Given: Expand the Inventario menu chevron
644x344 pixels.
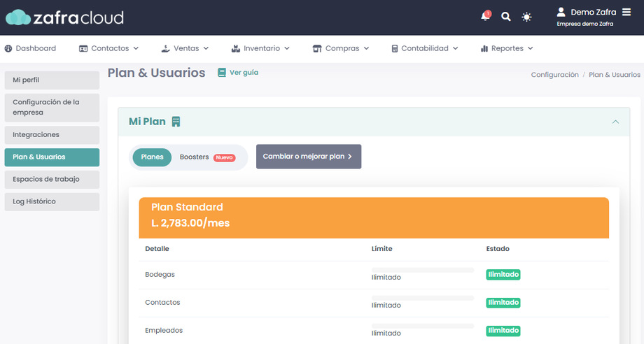Looking at the screenshot, I should pyautogui.click(x=287, y=48).
